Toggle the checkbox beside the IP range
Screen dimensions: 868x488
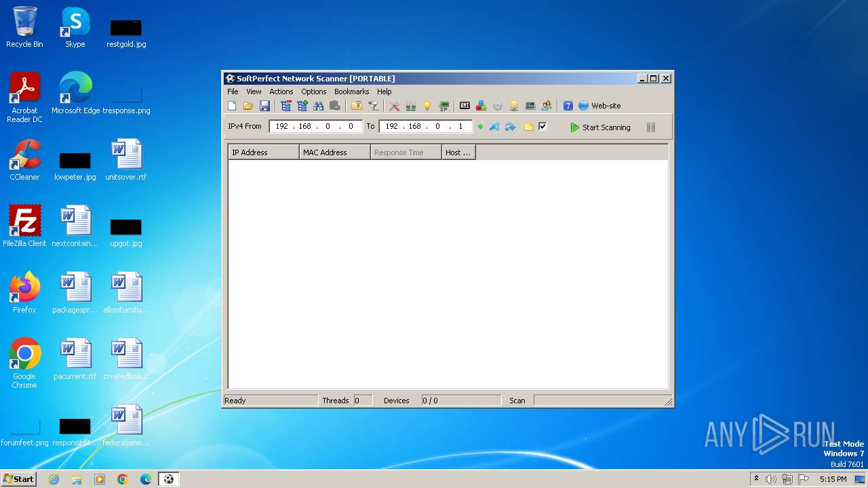coord(542,126)
